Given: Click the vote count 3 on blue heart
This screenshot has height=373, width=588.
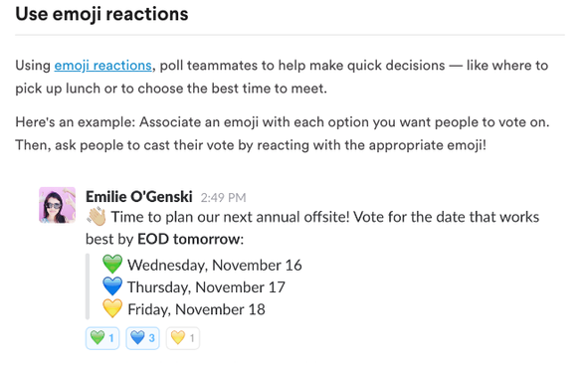Looking at the screenshot, I should [x=151, y=338].
